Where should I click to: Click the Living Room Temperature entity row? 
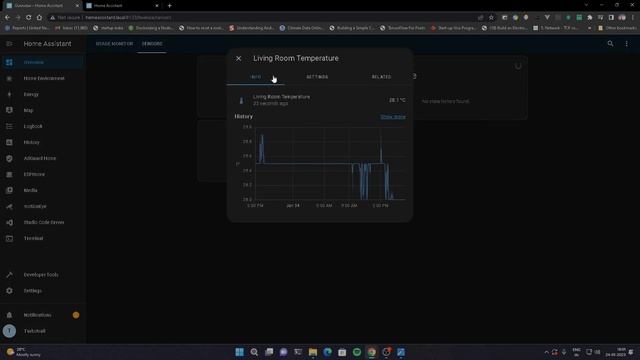(320, 100)
